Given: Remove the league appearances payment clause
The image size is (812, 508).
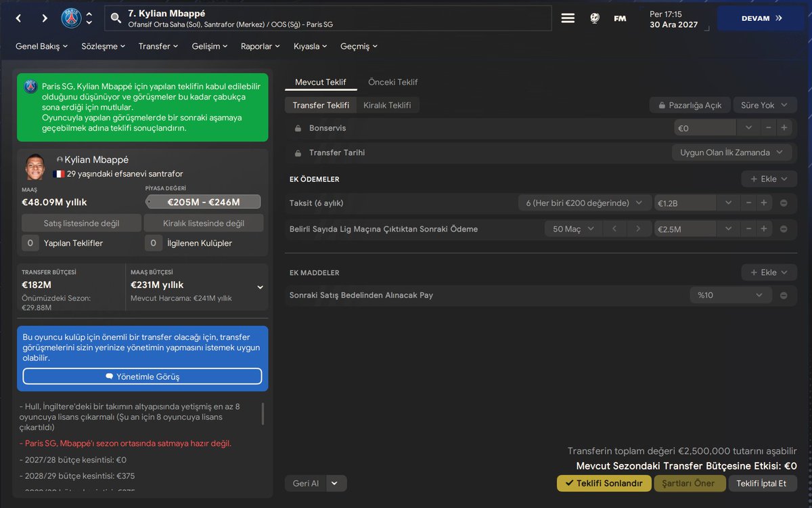Looking at the screenshot, I should [784, 230].
